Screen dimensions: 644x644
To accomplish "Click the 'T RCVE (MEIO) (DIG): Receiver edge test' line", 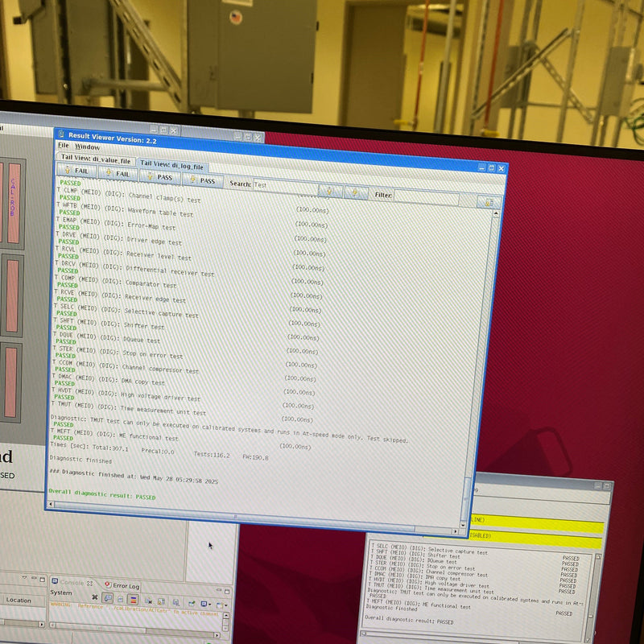I will pyautogui.click(x=120, y=296).
